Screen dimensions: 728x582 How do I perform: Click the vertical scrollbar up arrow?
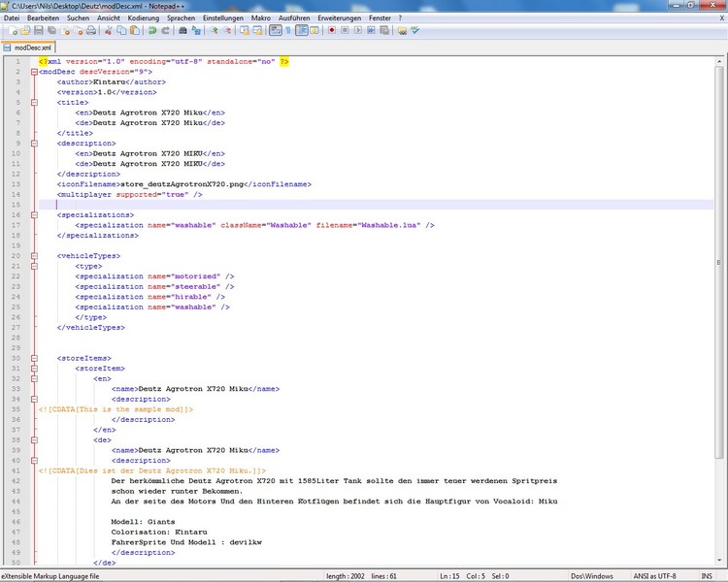click(719, 61)
